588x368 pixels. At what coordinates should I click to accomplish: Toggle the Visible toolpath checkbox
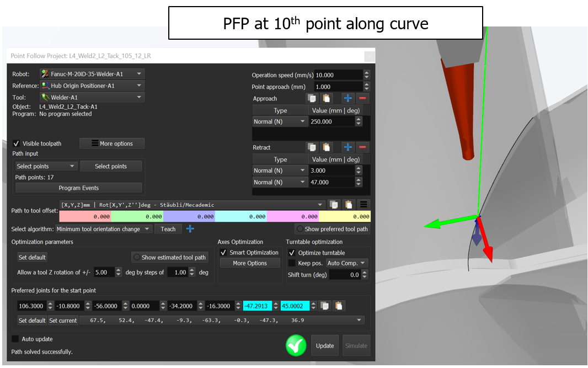point(17,143)
